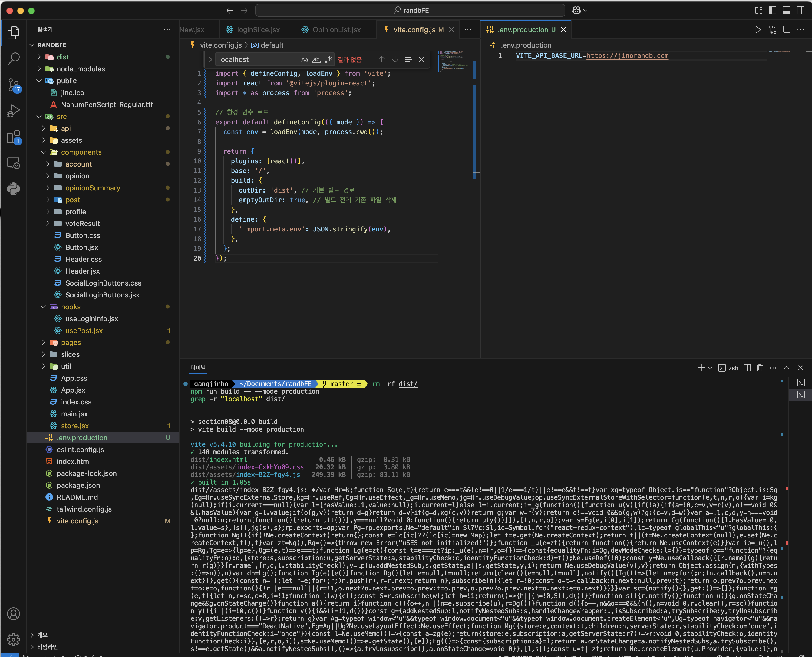Viewport: 812px width, 657px height.
Task: Split the terminal pane
Action: (747, 368)
